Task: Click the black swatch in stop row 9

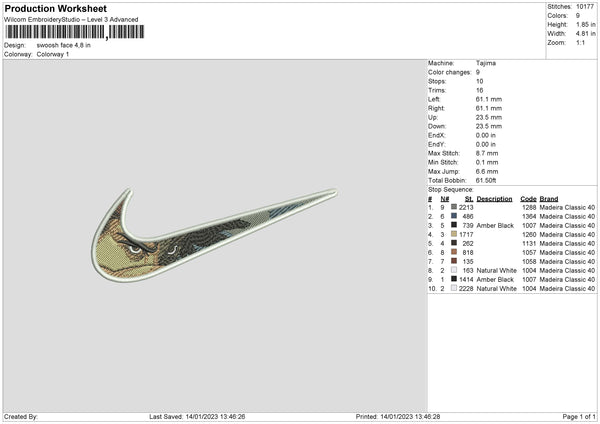Action: pos(454,279)
